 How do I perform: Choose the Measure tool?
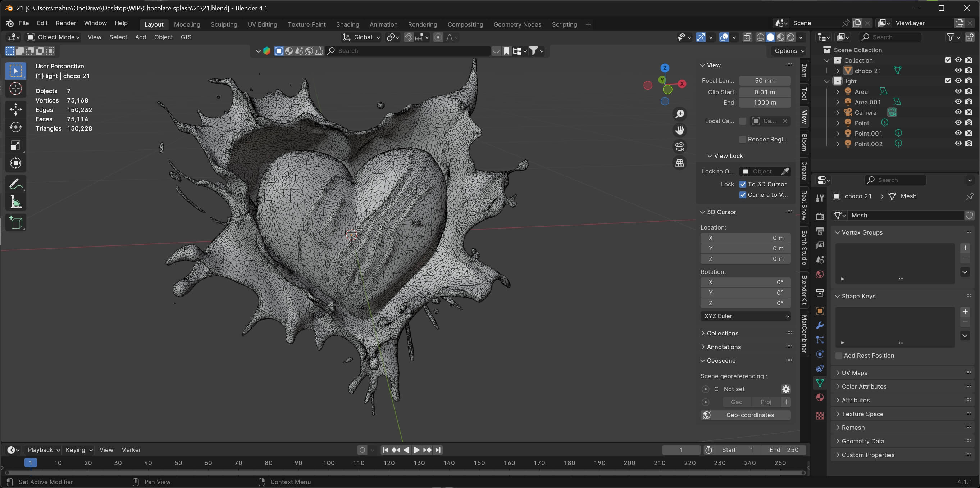tap(15, 202)
